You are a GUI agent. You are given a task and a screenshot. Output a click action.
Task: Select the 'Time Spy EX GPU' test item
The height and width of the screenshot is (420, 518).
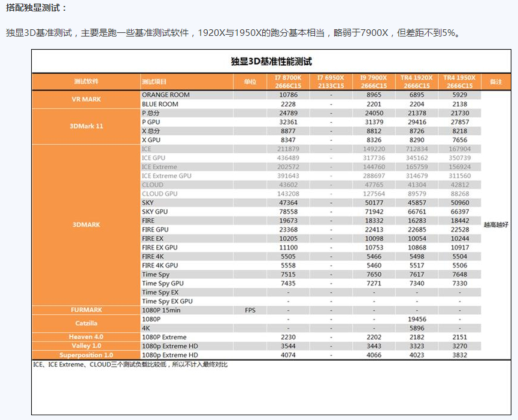(167, 301)
